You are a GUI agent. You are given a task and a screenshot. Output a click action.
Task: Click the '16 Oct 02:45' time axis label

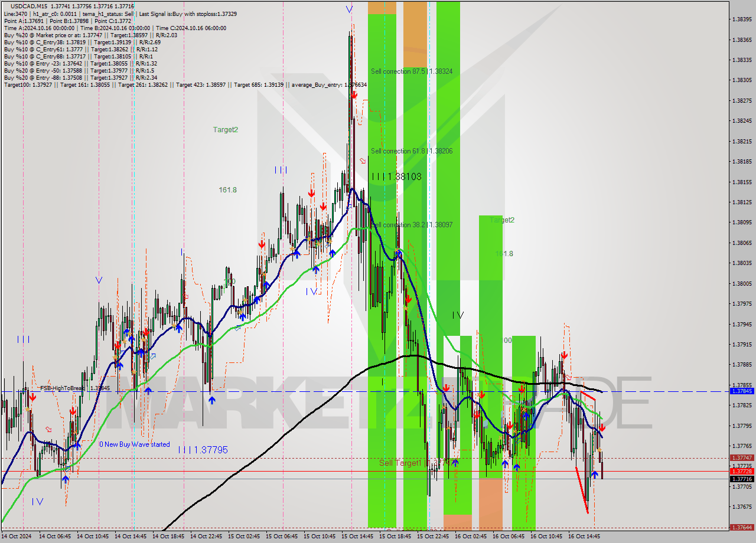[x=471, y=537]
